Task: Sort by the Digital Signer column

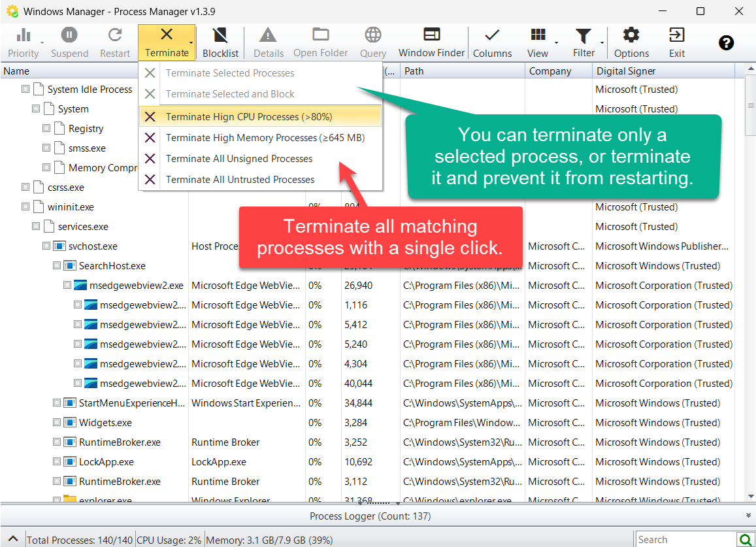Action: tap(663, 71)
